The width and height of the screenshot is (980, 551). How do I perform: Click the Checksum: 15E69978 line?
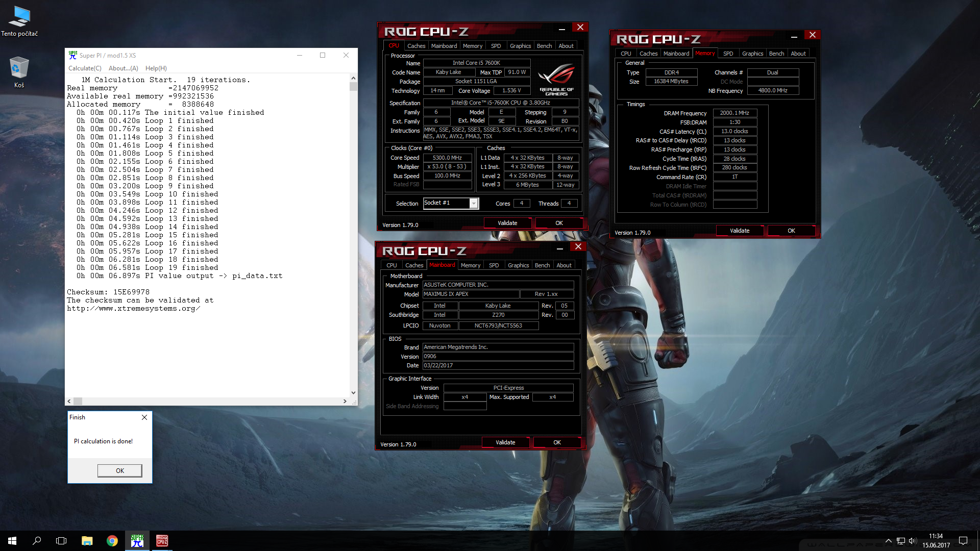coord(108,292)
